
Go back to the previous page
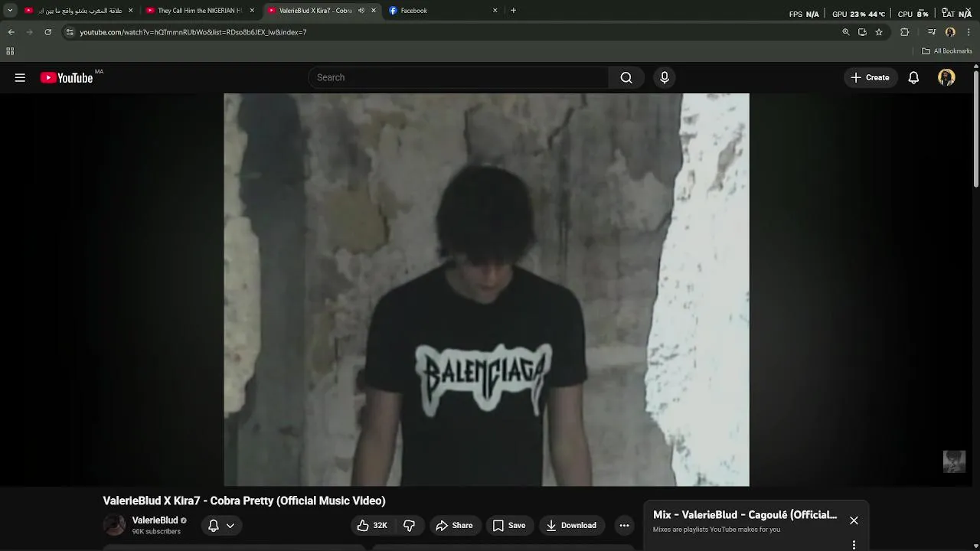pos(11,32)
